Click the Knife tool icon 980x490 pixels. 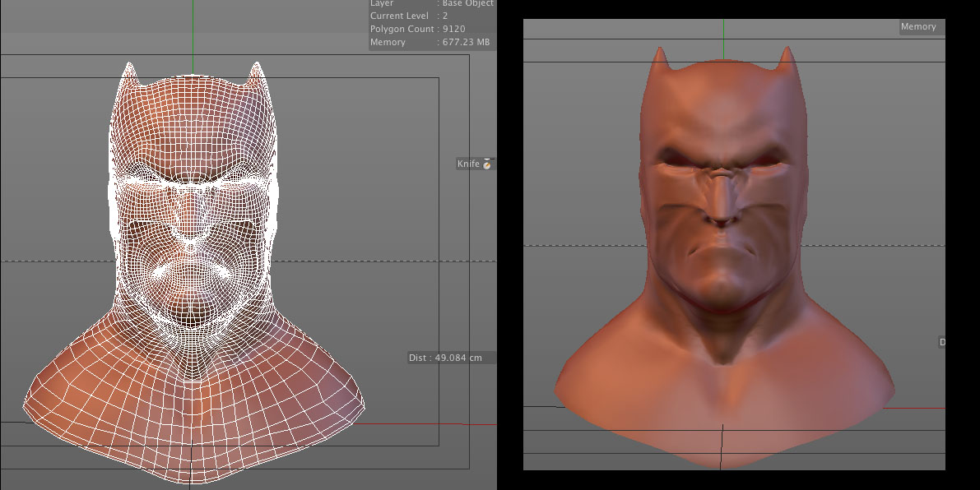click(487, 164)
